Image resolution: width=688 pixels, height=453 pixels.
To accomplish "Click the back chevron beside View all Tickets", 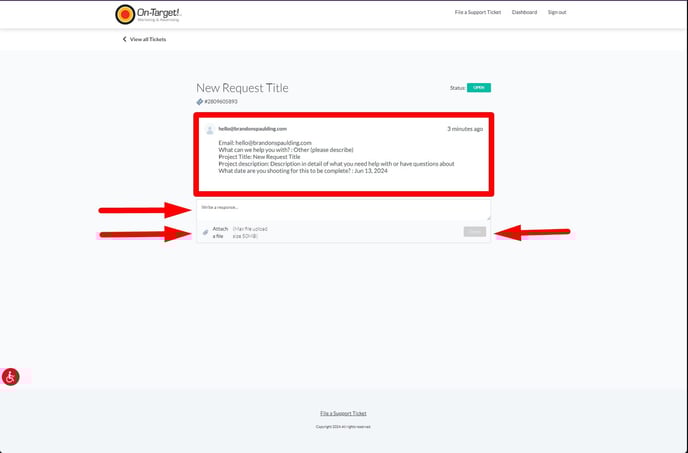I will tap(125, 39).
